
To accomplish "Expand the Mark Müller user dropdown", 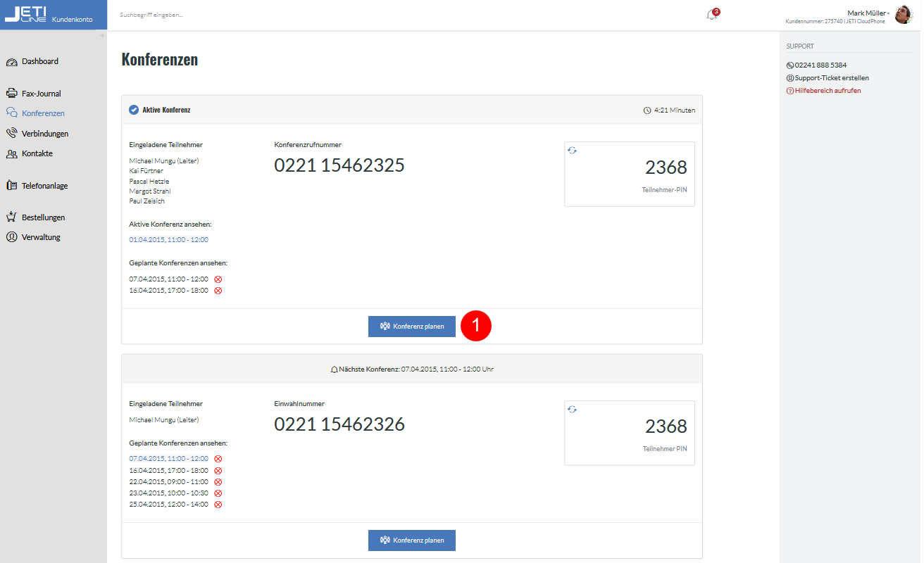I will click(868, 13).
